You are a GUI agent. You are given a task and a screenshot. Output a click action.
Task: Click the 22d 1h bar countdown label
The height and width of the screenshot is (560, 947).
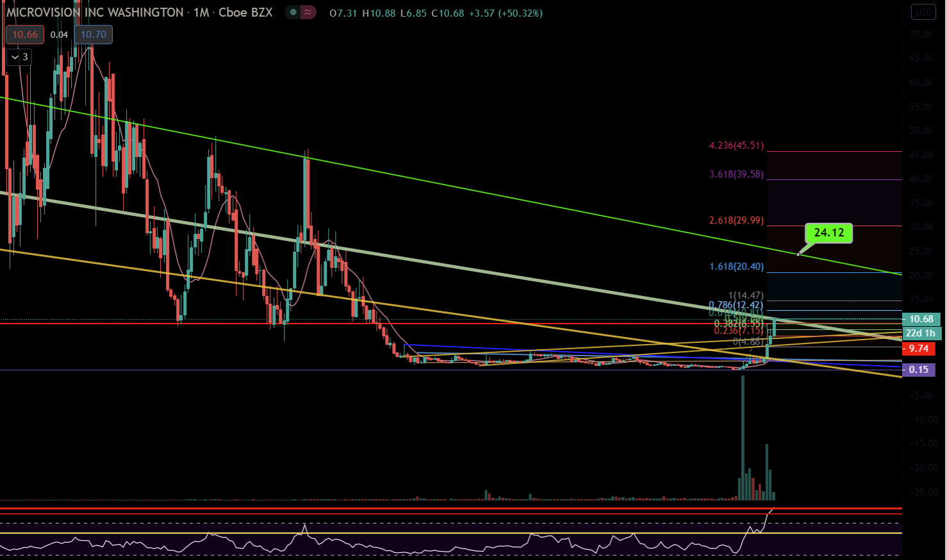[921, 333]
